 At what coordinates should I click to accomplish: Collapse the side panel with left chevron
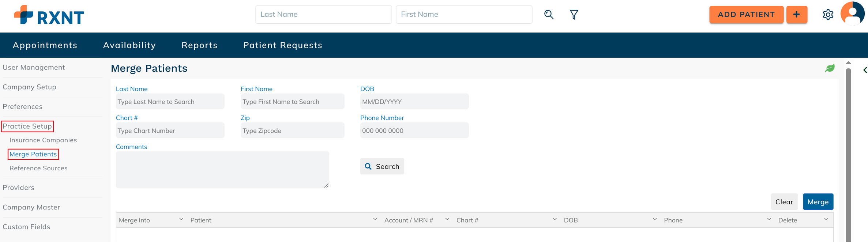click(865, 70)
